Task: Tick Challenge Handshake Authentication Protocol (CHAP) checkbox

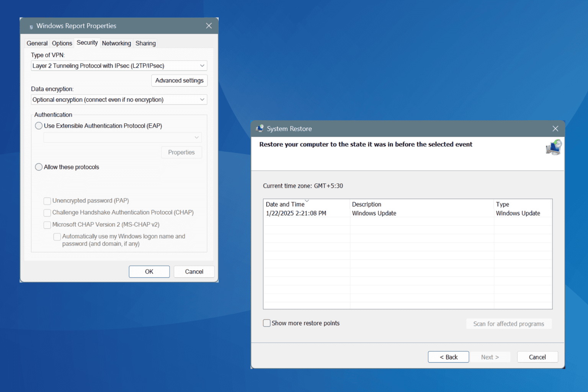Action: [x=47, y=213]
